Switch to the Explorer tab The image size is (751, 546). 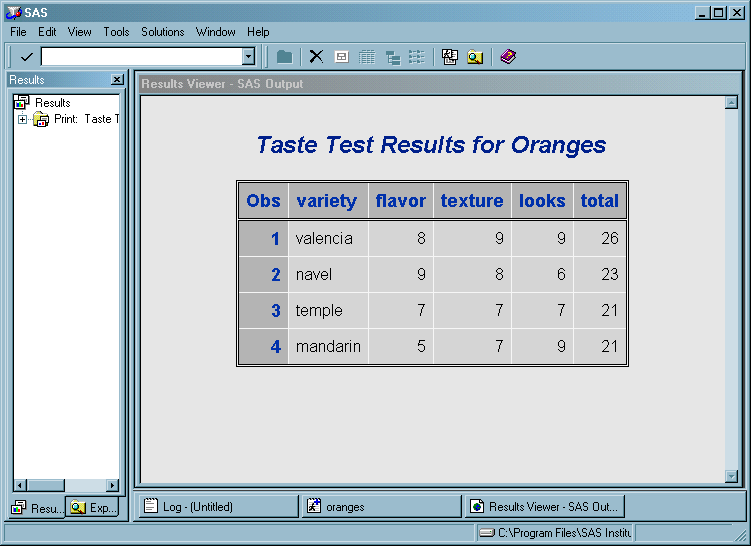(x=94, y=508)
